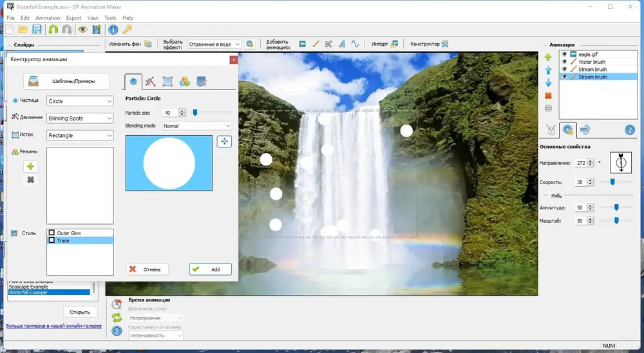The width and height of the screenshot is (644, 353).
Task: Open the Blending mode Normal dropdown
Action: point(197,126)
